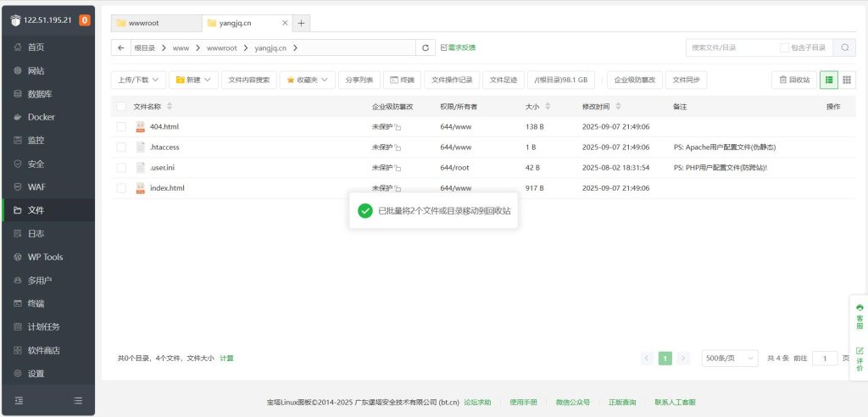Viewport: 868px width, 417px height.
Task: Expand the chevron after 根目录 in path
Action: (x=164, y=48)
